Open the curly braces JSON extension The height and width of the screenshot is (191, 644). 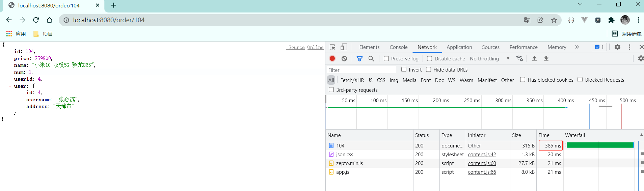pos(571,20)
